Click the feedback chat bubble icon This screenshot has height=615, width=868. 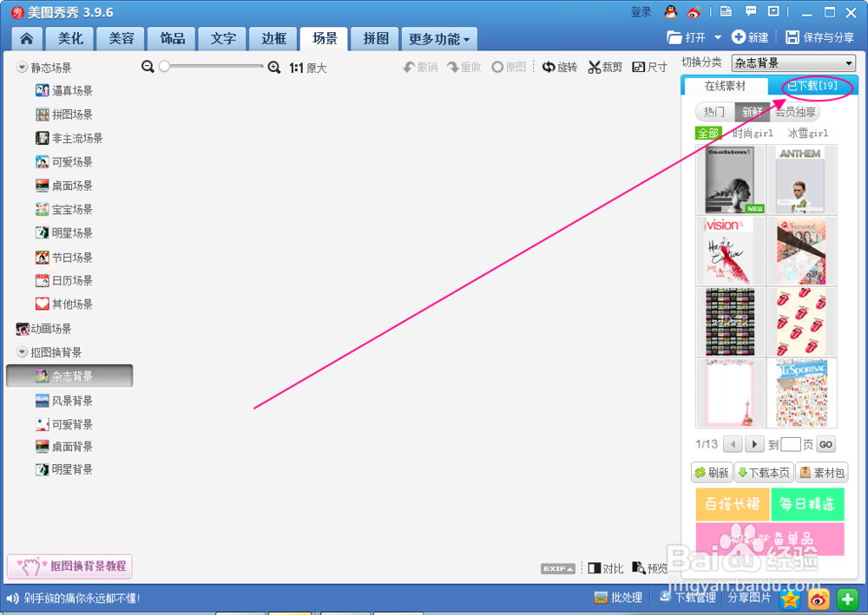[x=751, y=11]
